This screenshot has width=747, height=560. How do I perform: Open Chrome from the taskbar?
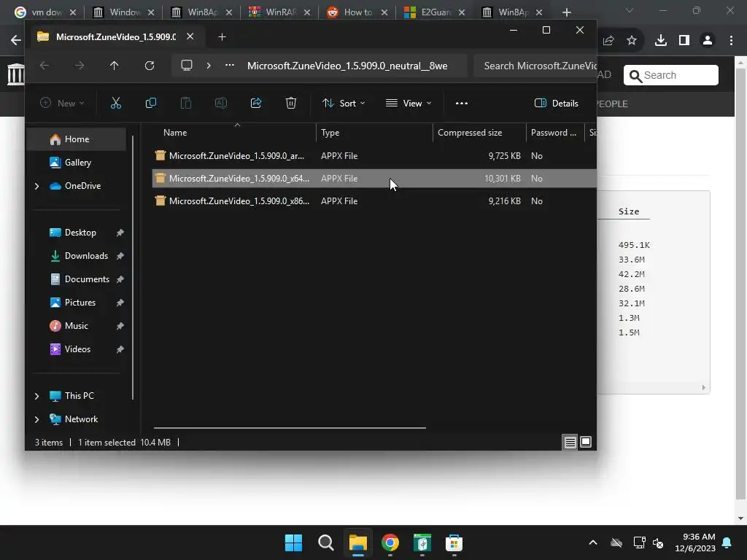pyautogui.click(x=390, y=542)
